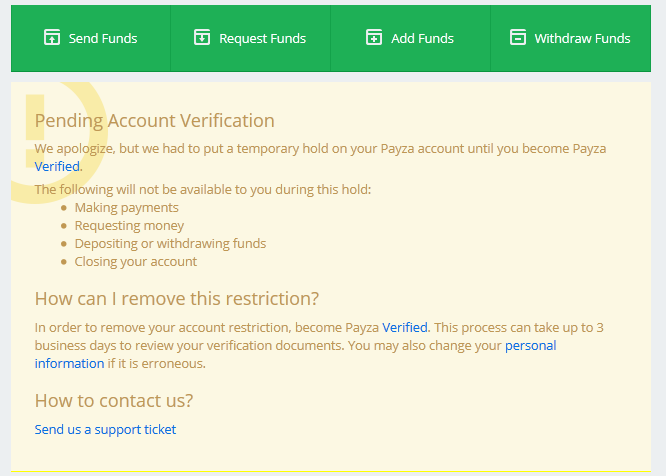Click the 'Closing your account' bullet item

[135, 261]
